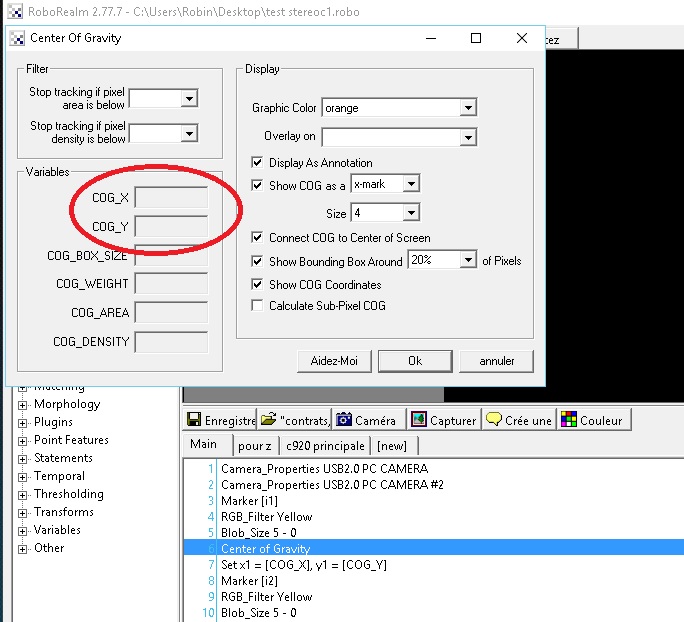Switch to the pour z tab
This screenshot has height=622, width=684.
pos(255,446)
